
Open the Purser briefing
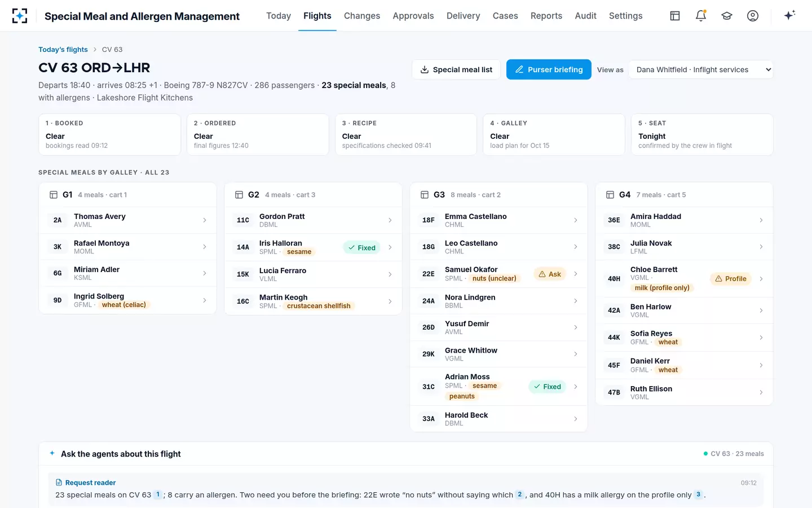[x=549, y=69]
